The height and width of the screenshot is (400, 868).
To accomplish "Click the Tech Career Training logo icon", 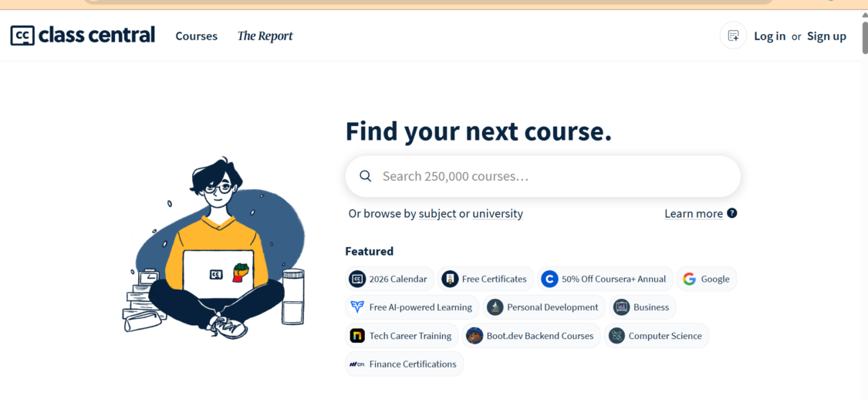I will pyautogui.click(x=357, y=336).
